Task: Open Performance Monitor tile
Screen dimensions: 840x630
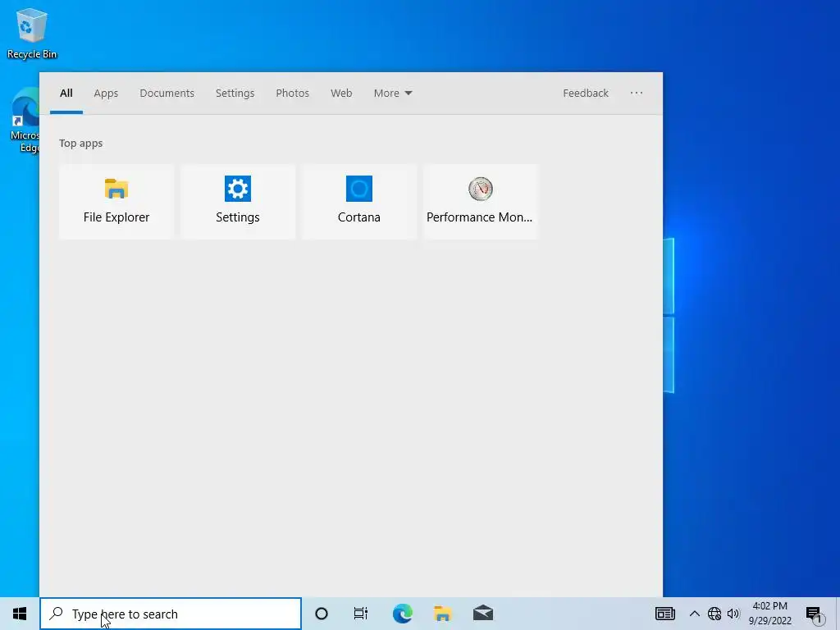Action: coord(481,202)
